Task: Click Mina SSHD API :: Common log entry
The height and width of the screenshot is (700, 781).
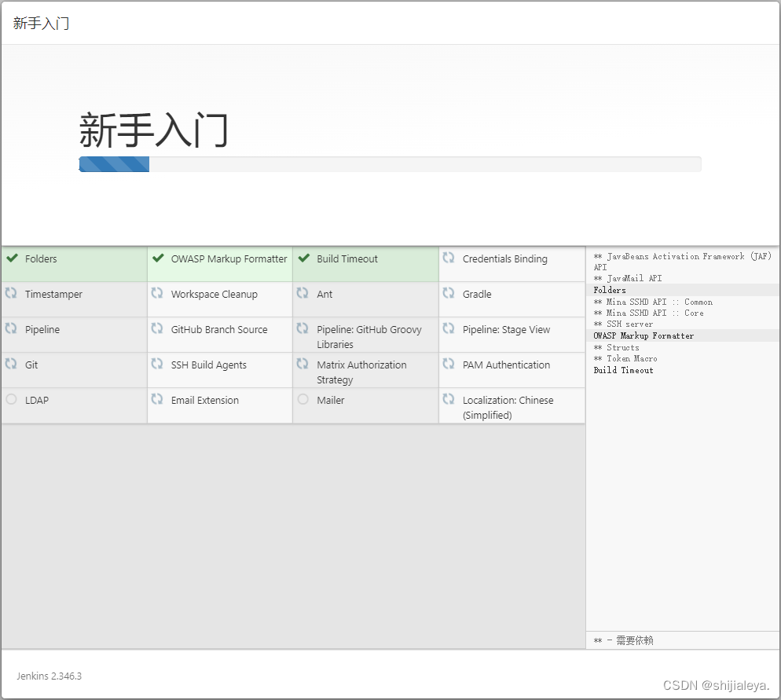Action: pos(653,302)
